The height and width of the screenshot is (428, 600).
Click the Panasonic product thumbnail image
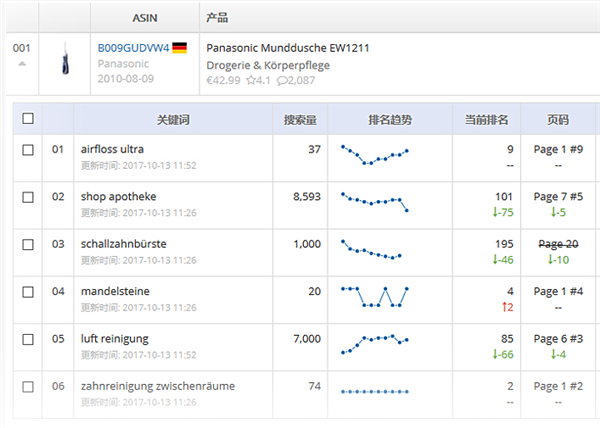64,60
